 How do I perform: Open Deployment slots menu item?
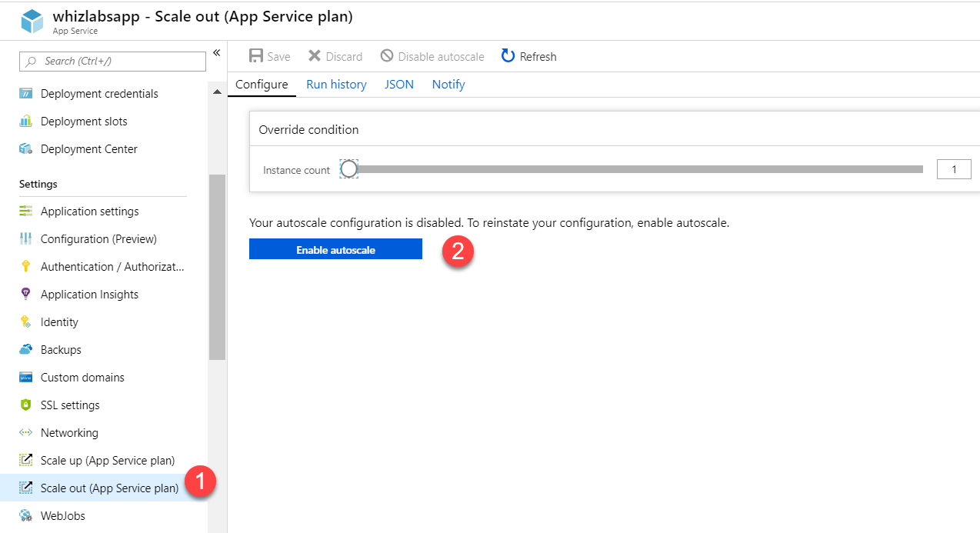click(84, 122)
